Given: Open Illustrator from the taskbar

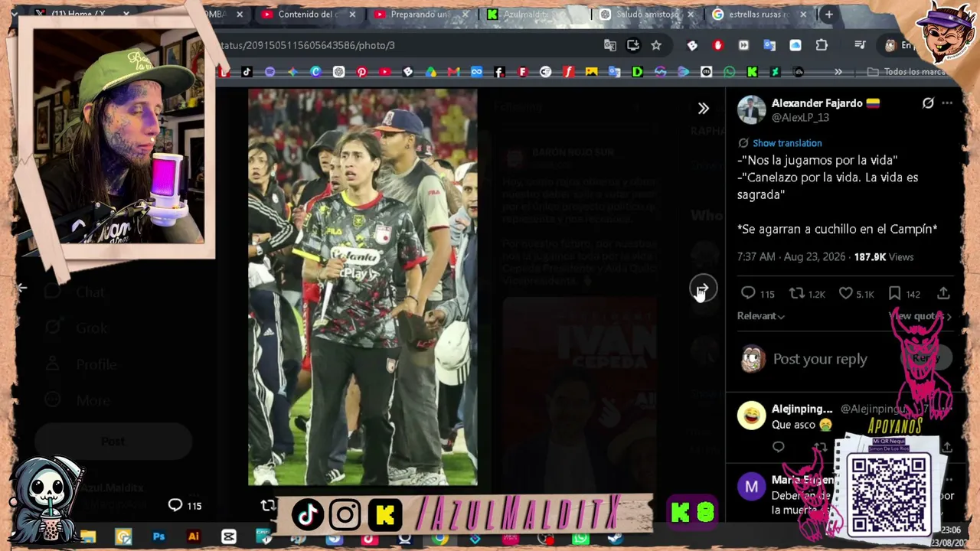Looking at the screenshot, I should click(x=194, y=536).
